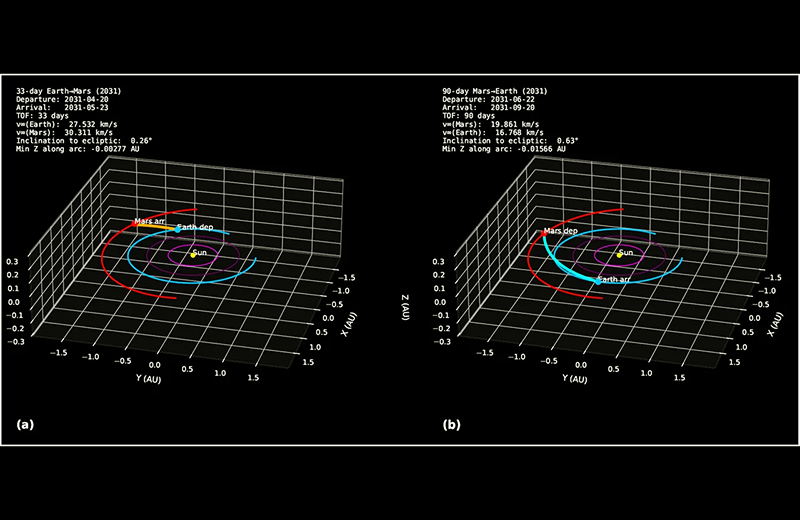Select the Earth dep blue point
This screenshot has width=800, height=520.
178,230
